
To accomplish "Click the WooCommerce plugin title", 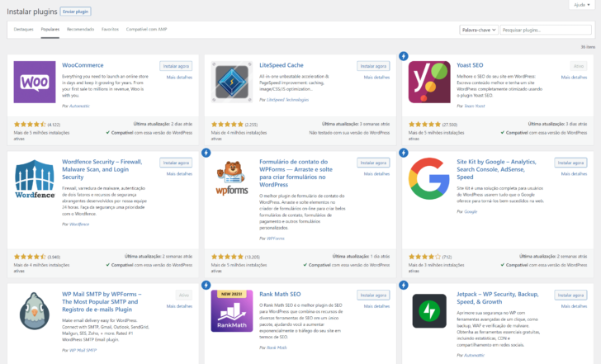I will [x=83, y=65].
